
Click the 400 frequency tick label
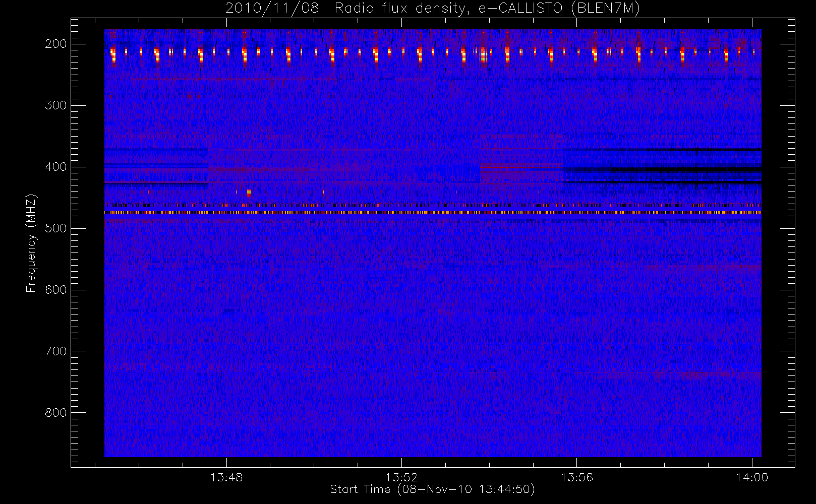pos(56,167)
